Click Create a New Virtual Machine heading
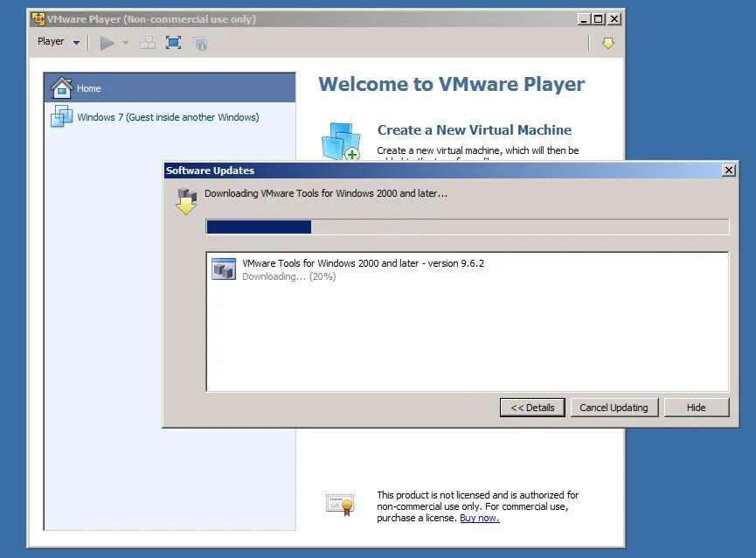Viewport: 756px width, 558px height. [x=475, y=129]
